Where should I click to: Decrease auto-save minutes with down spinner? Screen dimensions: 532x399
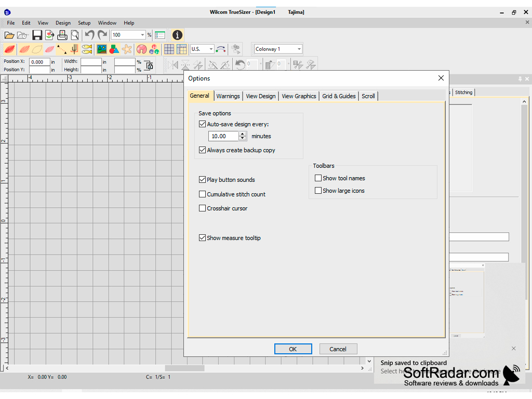coord(242,138)
